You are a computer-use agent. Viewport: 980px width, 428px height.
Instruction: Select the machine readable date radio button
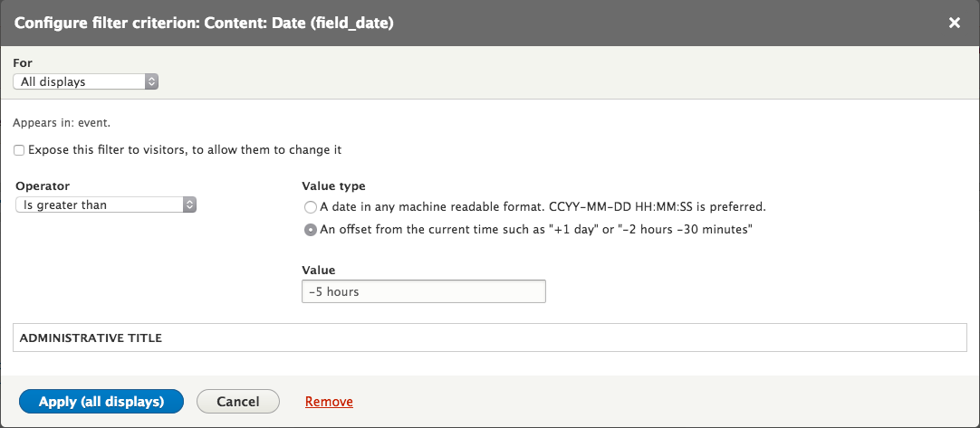point(310,207)
